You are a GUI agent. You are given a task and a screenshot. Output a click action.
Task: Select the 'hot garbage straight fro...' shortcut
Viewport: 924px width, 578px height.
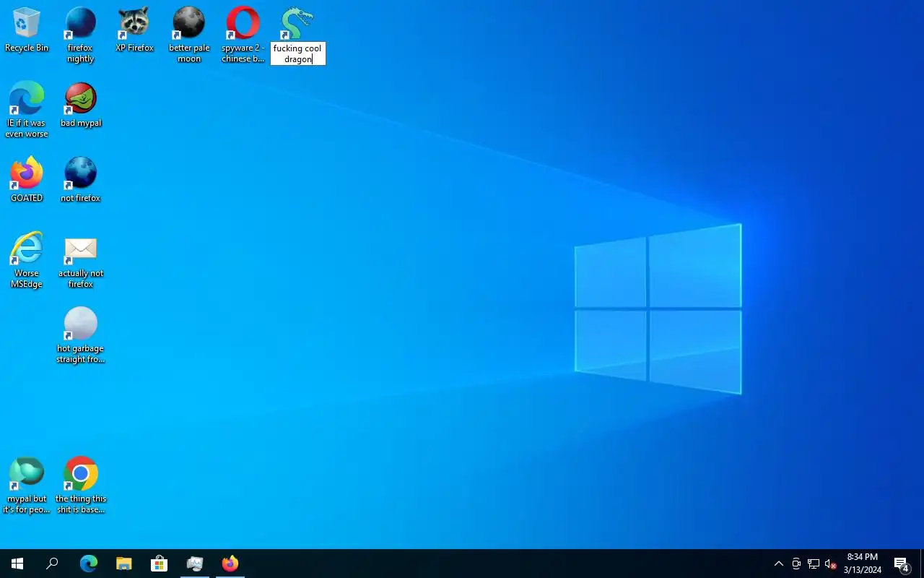click(x=81, y=335)
